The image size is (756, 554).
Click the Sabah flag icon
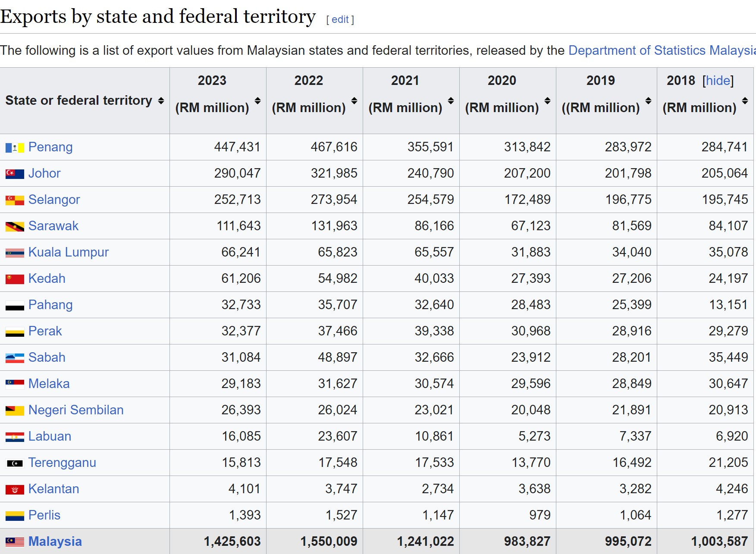pos(15,358)
